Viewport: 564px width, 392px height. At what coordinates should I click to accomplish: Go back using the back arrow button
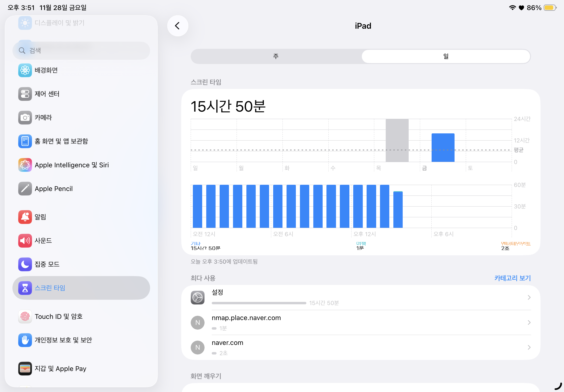point(178,26)
